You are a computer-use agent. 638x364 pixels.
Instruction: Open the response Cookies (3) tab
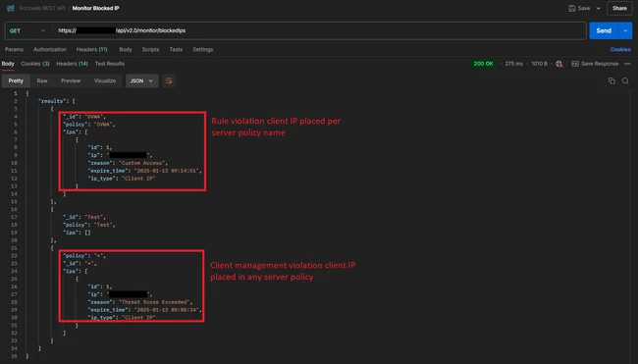35,64
